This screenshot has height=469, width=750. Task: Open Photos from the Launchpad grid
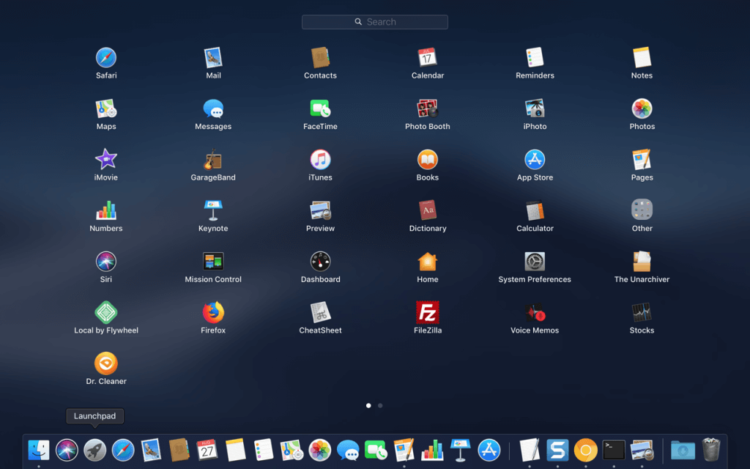point(641,109)
